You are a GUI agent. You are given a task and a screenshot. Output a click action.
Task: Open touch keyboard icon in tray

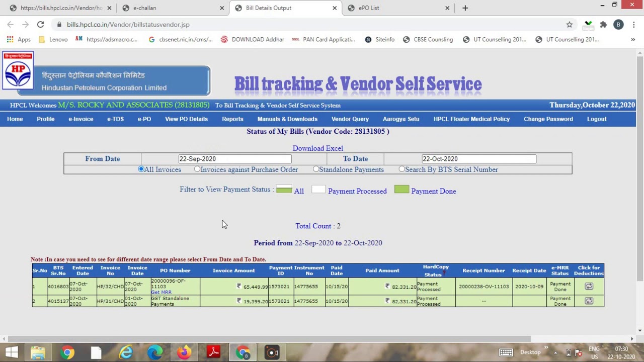tap(506, 352)
